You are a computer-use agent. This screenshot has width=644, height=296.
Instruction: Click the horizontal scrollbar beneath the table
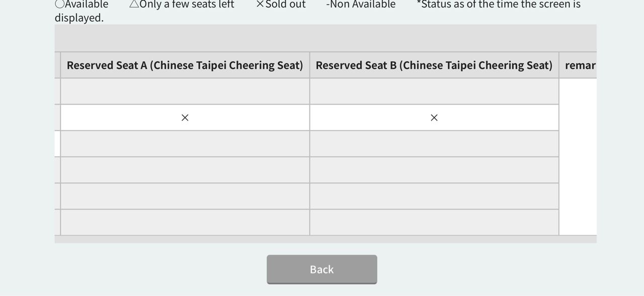tap(325, 239)
